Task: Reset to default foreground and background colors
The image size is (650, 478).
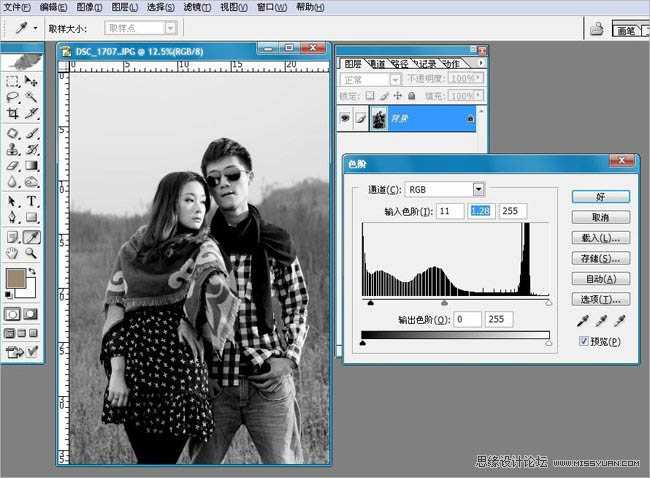Action: (9, 295)
